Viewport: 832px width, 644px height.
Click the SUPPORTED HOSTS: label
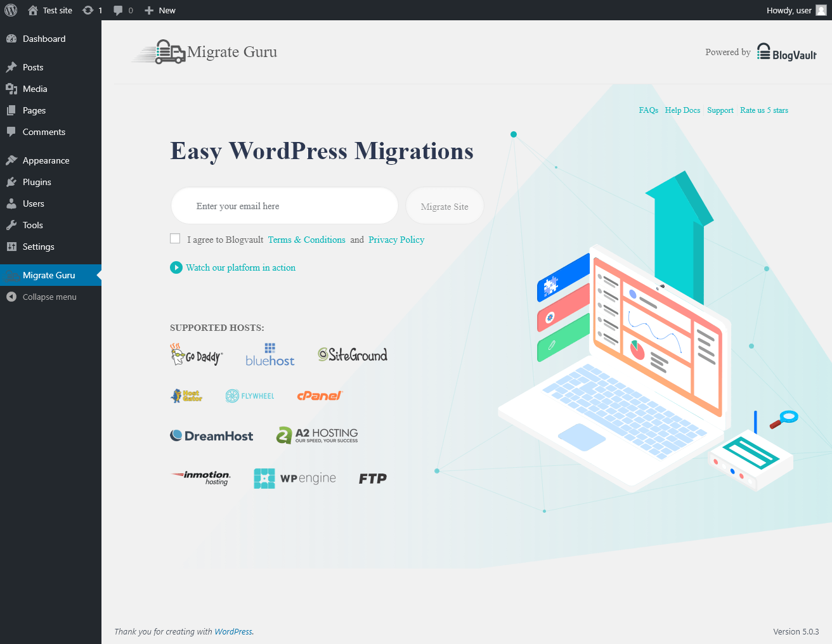coord(217,328)
